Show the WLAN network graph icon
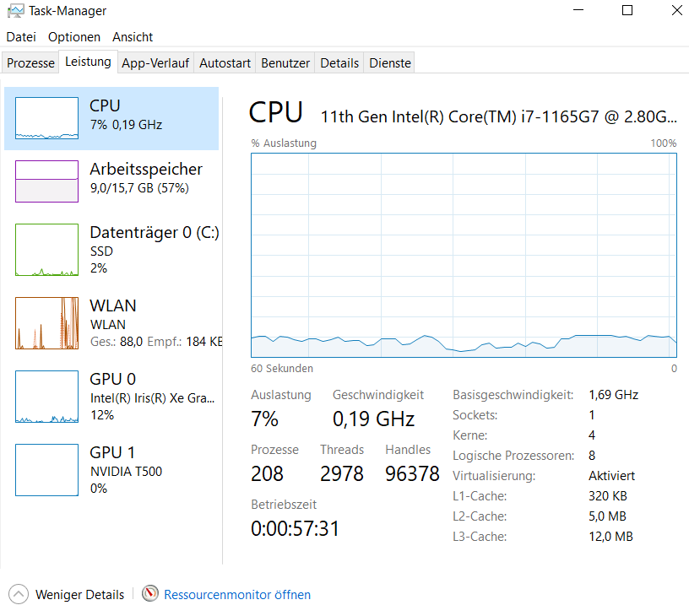This screenshot has height=616, width=689. (x=47, y=323)
